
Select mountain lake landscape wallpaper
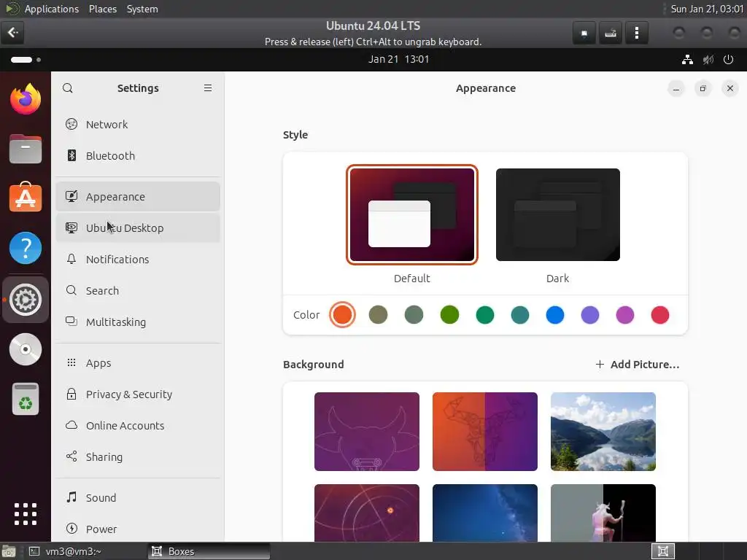[603, 432]
